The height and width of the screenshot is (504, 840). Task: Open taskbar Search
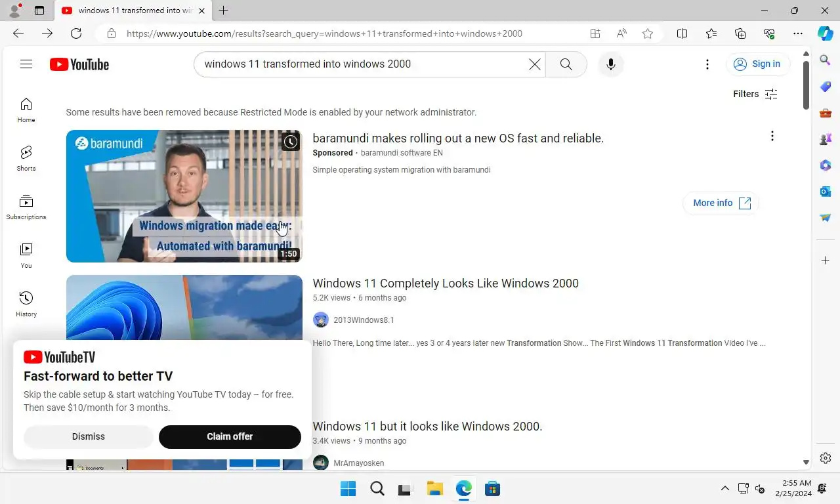point(377,488)
